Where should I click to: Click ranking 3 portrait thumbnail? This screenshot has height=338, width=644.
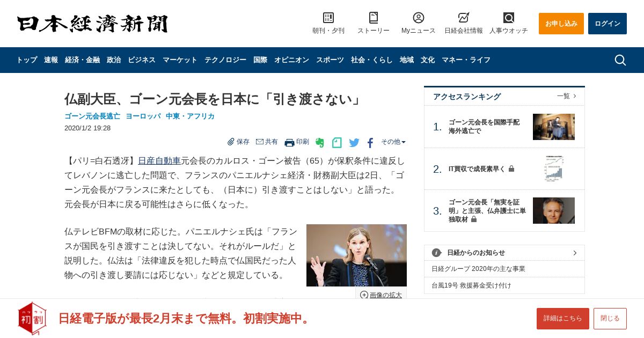coord(554,210)
